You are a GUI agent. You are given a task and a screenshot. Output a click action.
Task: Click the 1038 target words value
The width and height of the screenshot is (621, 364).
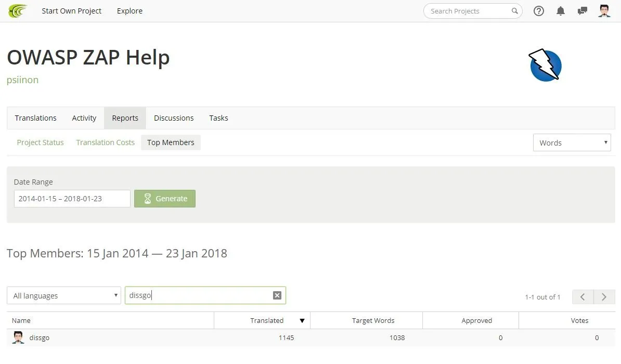point(397,338)
